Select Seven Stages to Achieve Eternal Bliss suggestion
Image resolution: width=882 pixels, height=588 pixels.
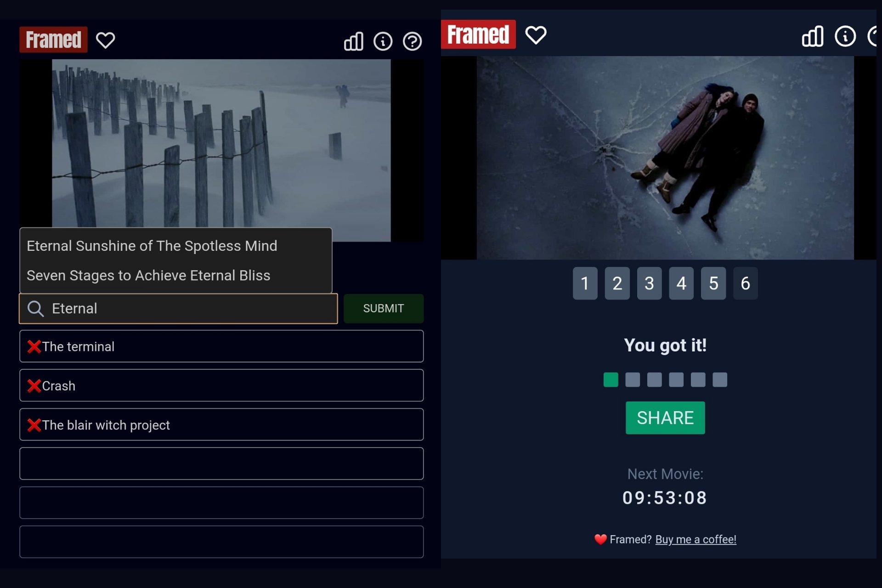tap(175, 275)
